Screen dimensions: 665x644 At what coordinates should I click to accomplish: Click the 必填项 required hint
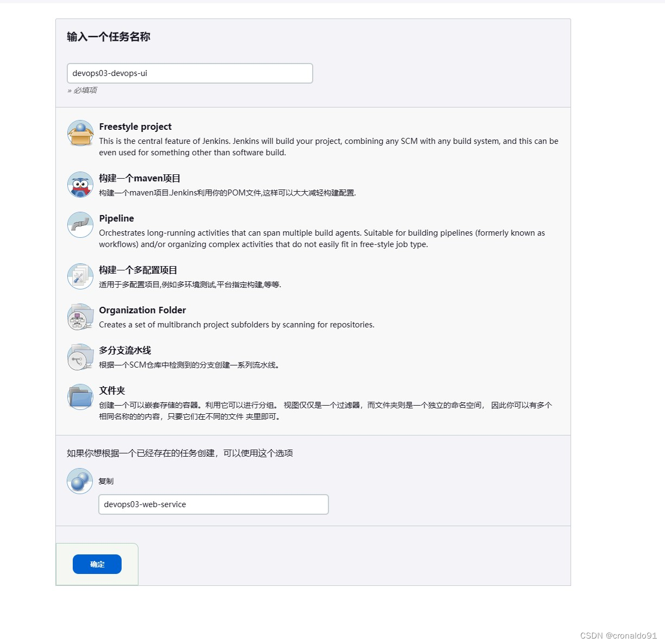(x=82, y=90)
